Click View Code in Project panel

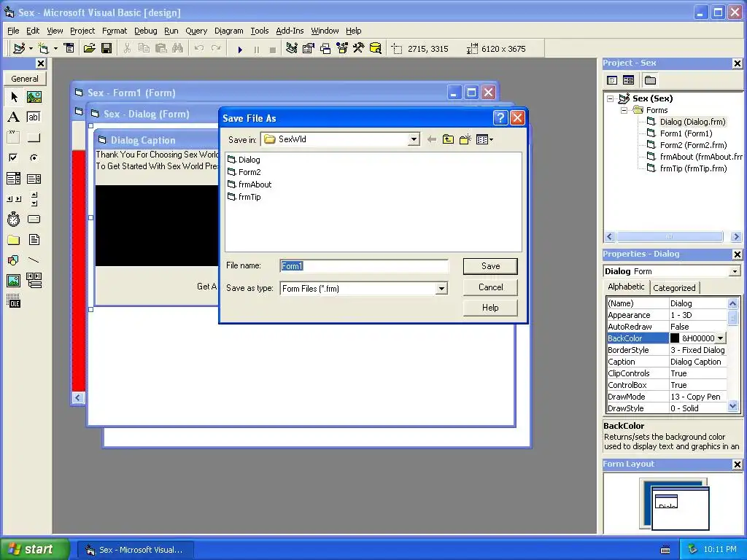(612, 80)
